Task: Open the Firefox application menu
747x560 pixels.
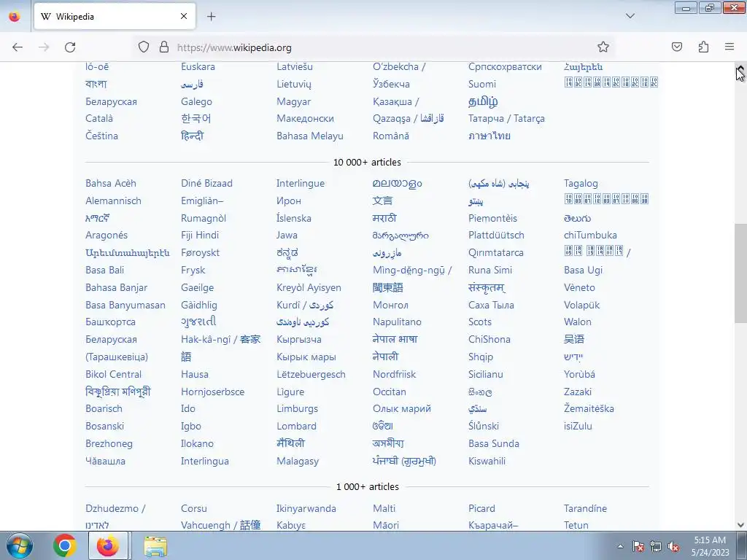Action: point(729,47)
